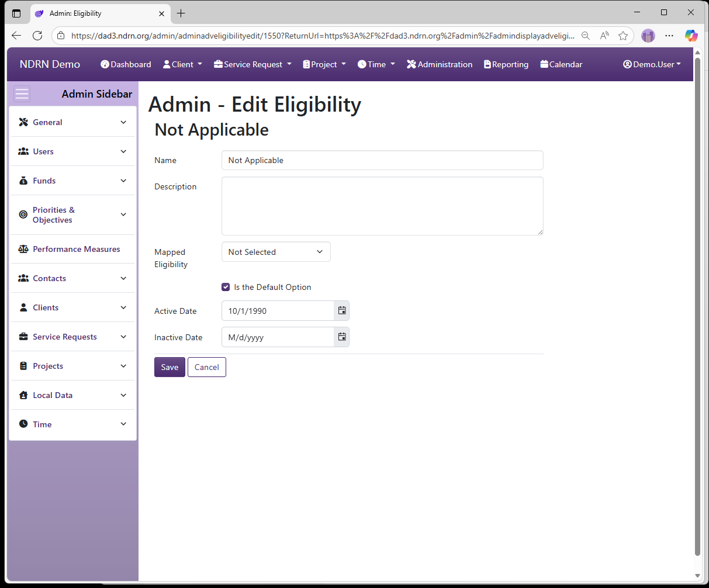Image resolution: width=709 pixels, height=588 pixels.
Task: Click the browser address bar URL
Action: pyautogui.click(x=323, y=36)
